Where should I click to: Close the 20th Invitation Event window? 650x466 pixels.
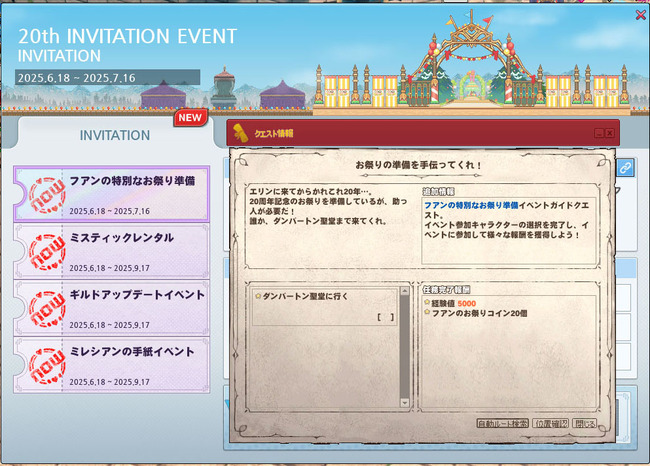pos(641,15)
